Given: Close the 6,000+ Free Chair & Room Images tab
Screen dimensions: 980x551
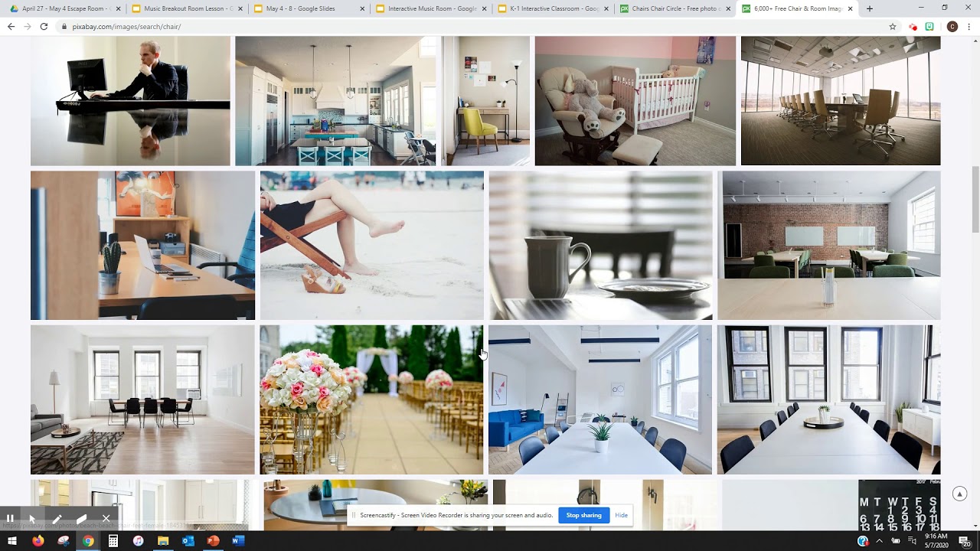Looking at the screenshot, I should [x=850, y=8].
